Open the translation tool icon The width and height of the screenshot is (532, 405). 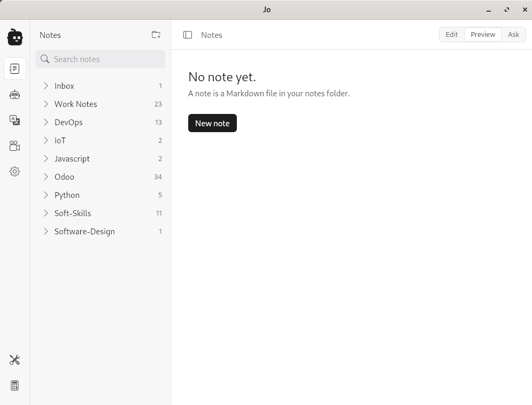pyautogui.click(x=14, y=120)
